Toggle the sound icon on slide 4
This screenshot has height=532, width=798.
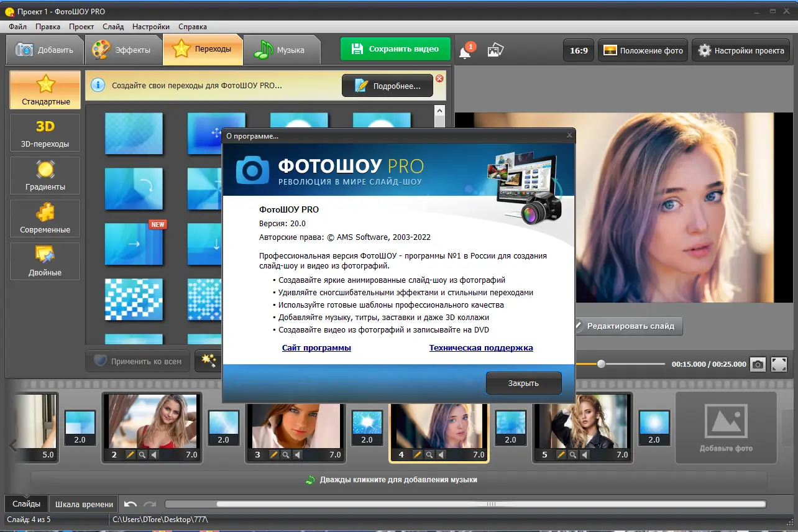[441, 455]
